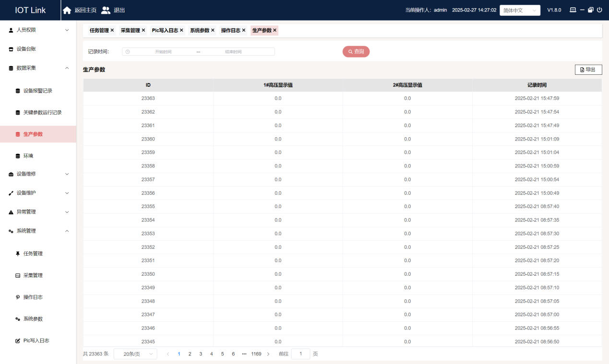Click the 异常管理 warning icon
The image size is (609, 364).
click(11, 212)
